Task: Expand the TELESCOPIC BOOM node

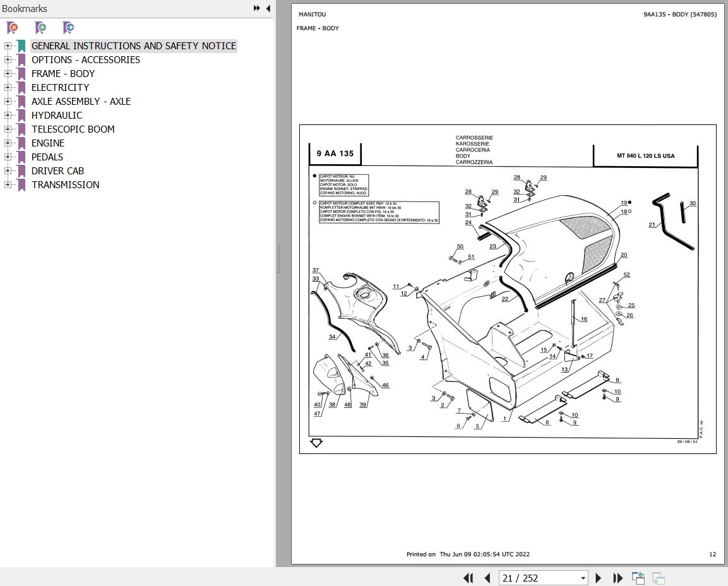Action: pos(8,129)
